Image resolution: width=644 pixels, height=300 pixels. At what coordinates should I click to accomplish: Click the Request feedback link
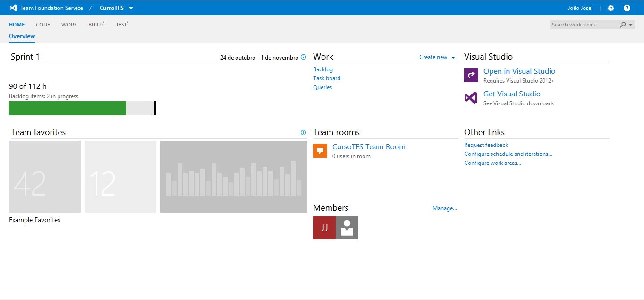tap(486, 145)
